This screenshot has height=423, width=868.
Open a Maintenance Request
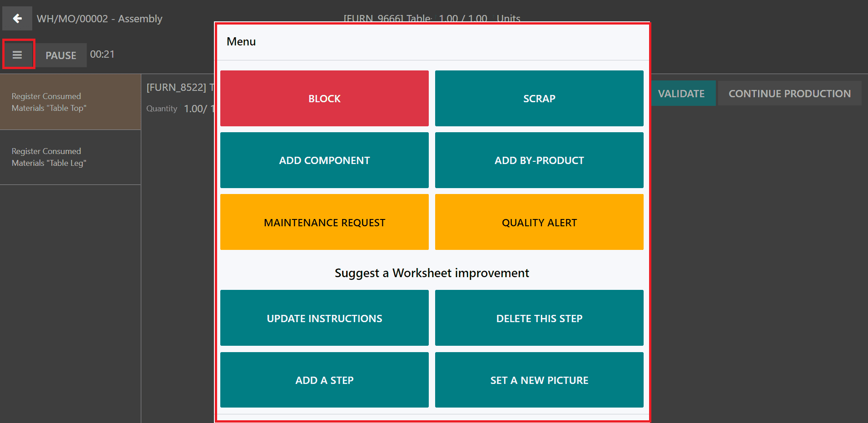pos(324,222)
